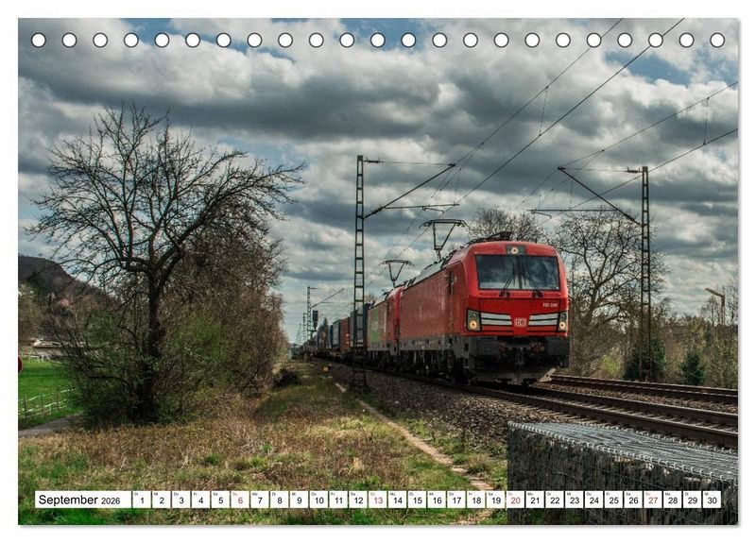
Task: Pick Sunday 6 highlighted in red
Action: 240,500
